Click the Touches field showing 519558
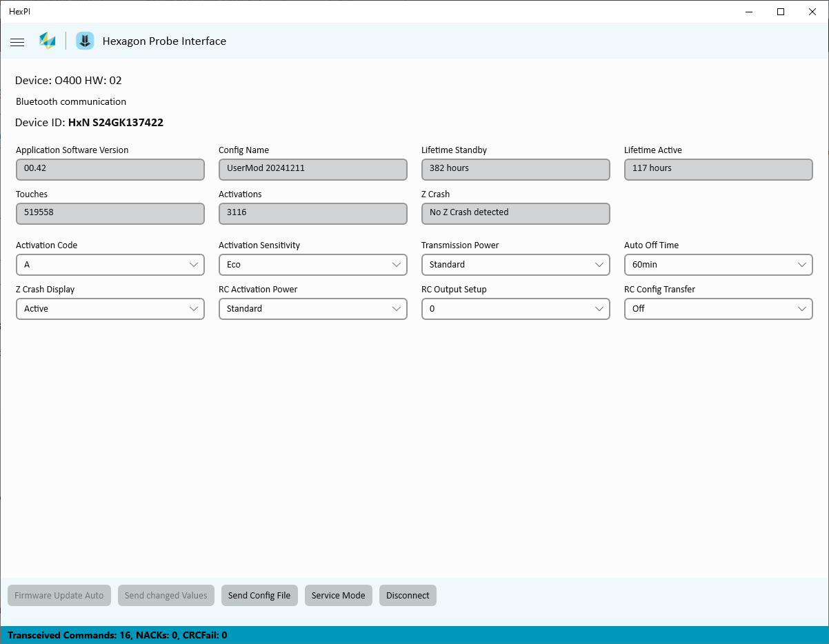The width and height of the screenshot is (829, 644). coord(110,214)
